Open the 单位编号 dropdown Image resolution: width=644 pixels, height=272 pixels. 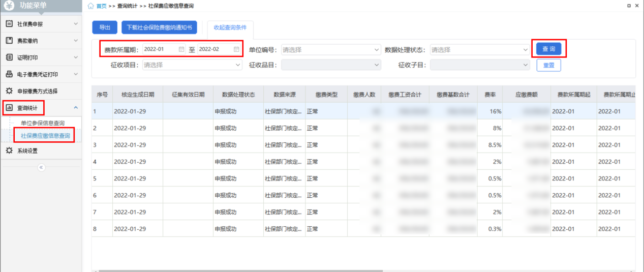[x=330, y=50]
